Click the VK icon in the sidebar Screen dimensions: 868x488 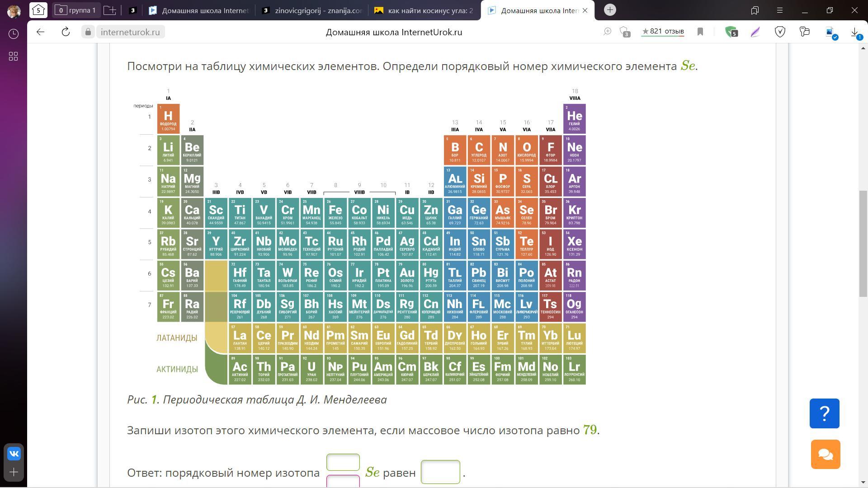point(14,453)
